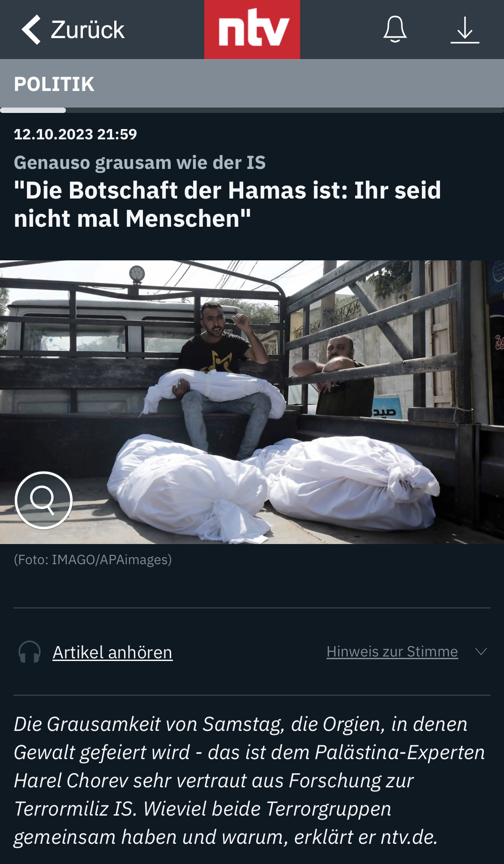Image resolution: width=504 pixels, height=864 pixels.
Task: Tap the download arrow icon
Action: coord(465,30)
